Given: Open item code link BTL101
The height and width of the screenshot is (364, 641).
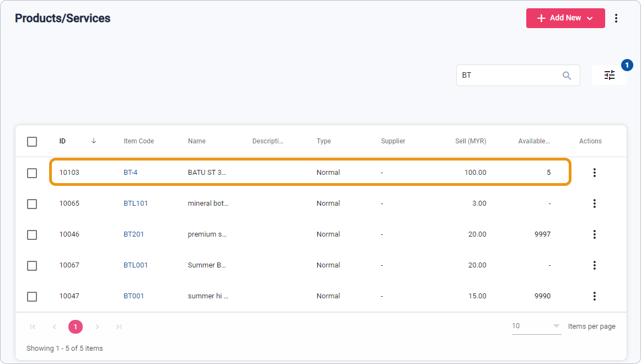Looking at the screenshot, I should (x=136, y=204).
